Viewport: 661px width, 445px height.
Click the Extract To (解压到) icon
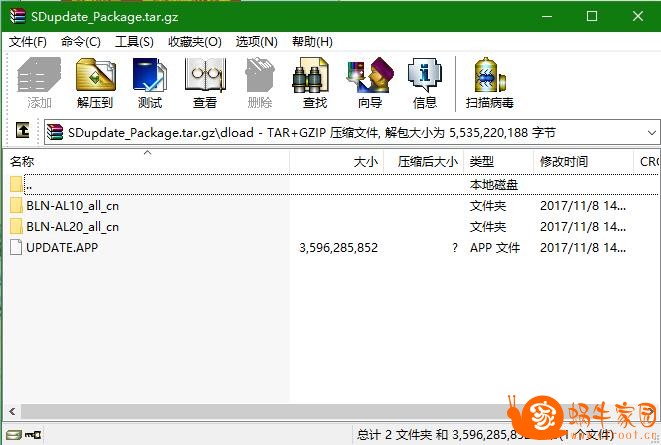tap(95, 75)
